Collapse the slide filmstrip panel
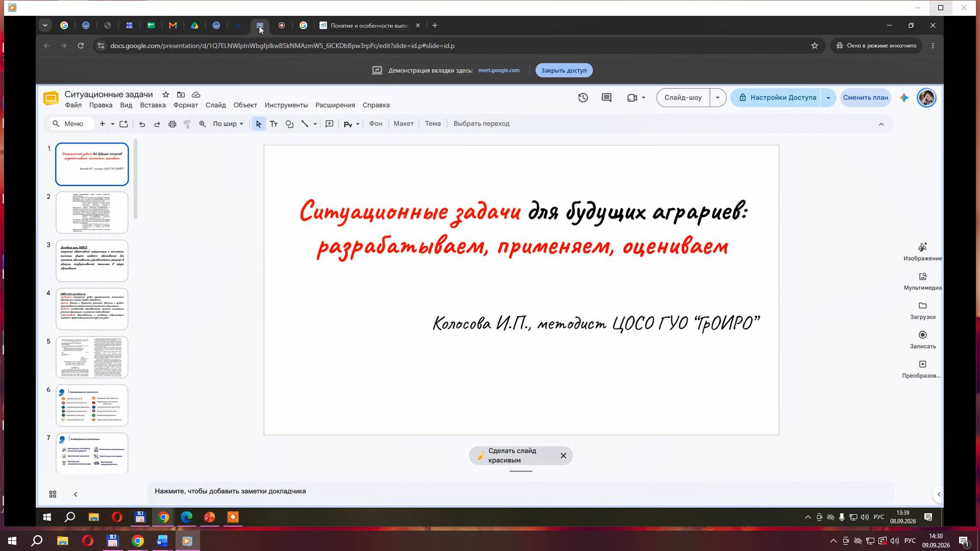 [x=76, y=494]
